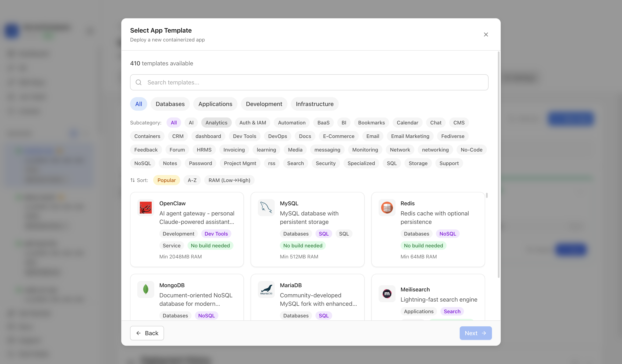
Task: Filter by Forum subcategory
Action: pyautogui.click(x=177, y=150)
